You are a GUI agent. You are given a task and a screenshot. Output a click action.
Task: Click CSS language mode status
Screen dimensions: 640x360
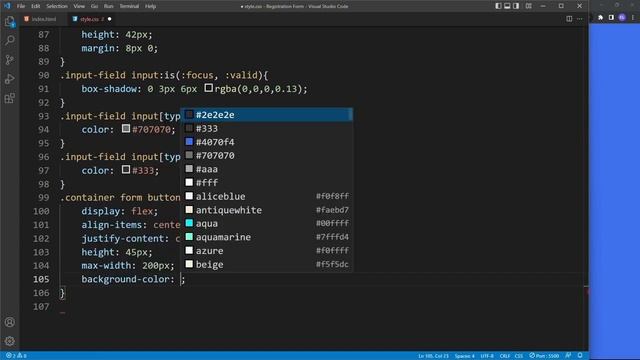click(x=519, y=356)
